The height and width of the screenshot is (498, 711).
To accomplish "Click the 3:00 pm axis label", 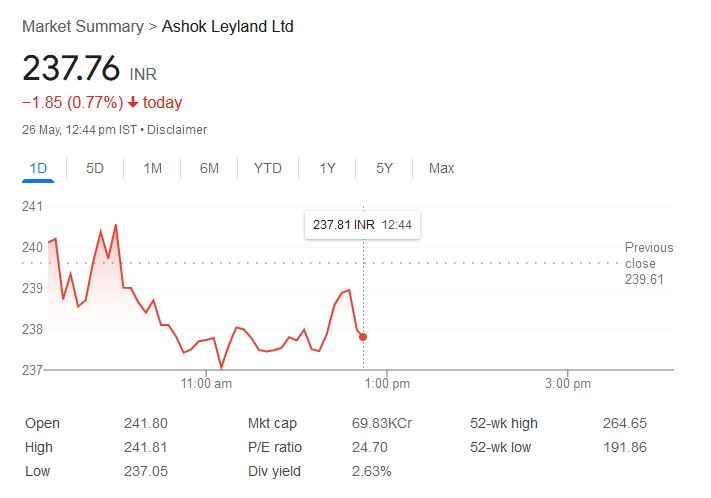I will (568, 384).
